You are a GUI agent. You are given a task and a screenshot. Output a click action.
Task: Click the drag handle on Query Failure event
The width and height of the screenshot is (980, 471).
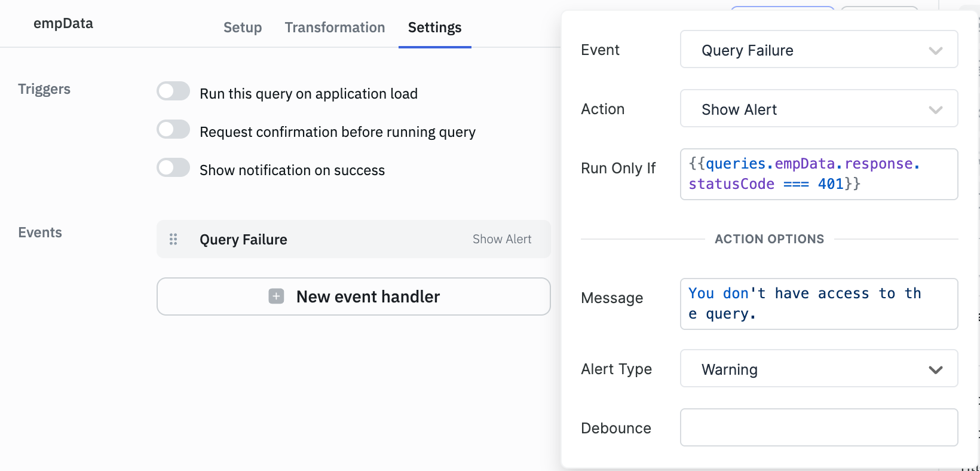[173, 239]
